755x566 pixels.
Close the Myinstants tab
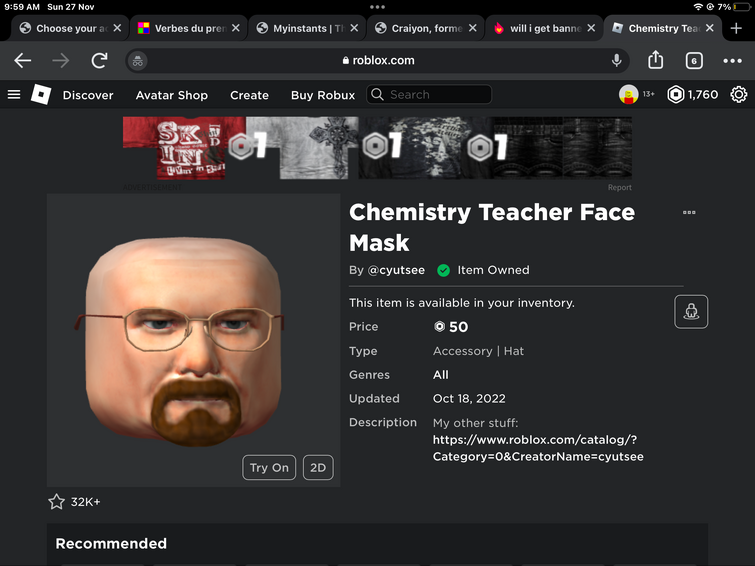pyautogui.click(x=354, y=28)
